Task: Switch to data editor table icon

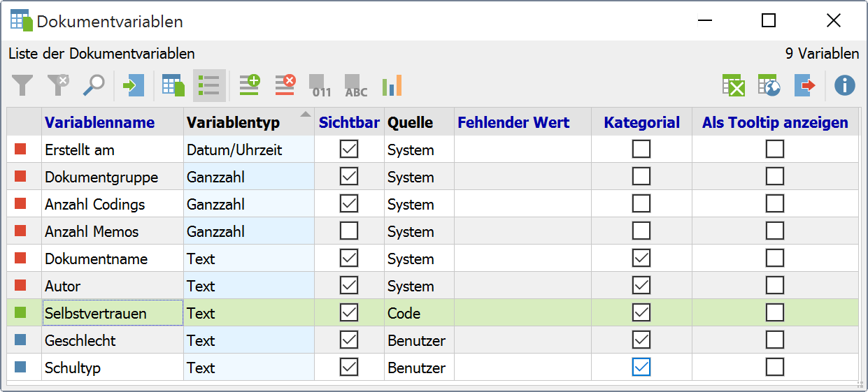Action: coord(173,85)
